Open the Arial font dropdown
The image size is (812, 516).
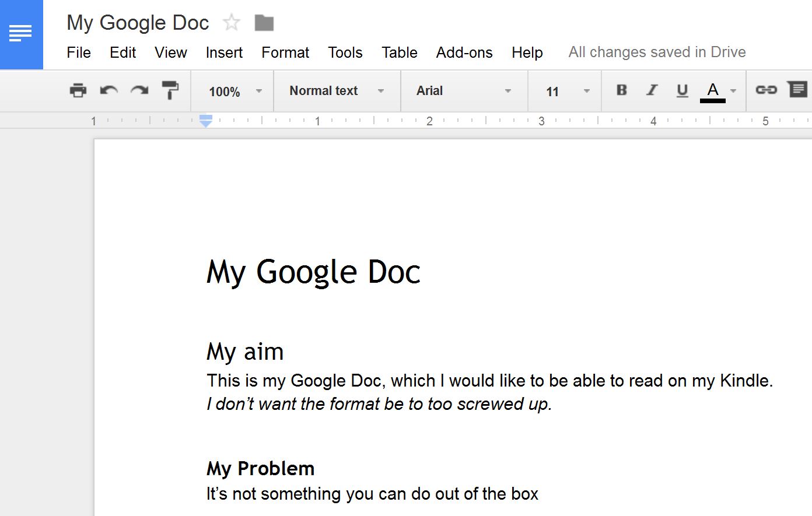point(464,91)
